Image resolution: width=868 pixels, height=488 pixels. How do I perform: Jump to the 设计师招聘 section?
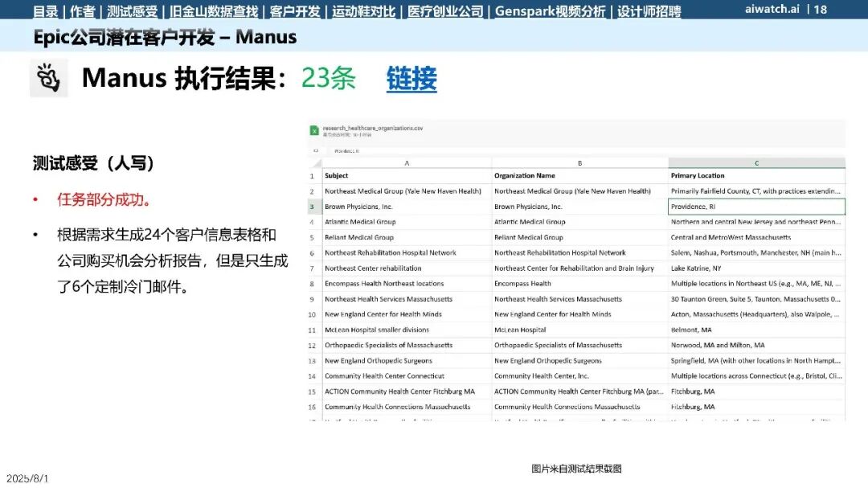(649, 11)
